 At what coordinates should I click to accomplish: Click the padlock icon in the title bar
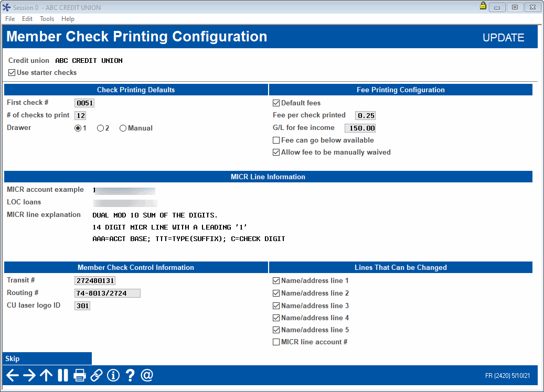click(x=484, y=7)
